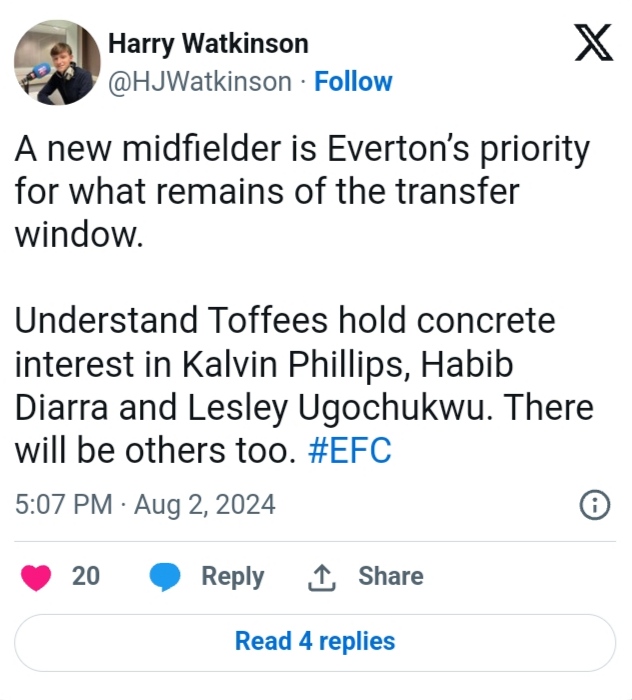
Task: Click the reply speech bubble icon
Action: click(165, 576)
